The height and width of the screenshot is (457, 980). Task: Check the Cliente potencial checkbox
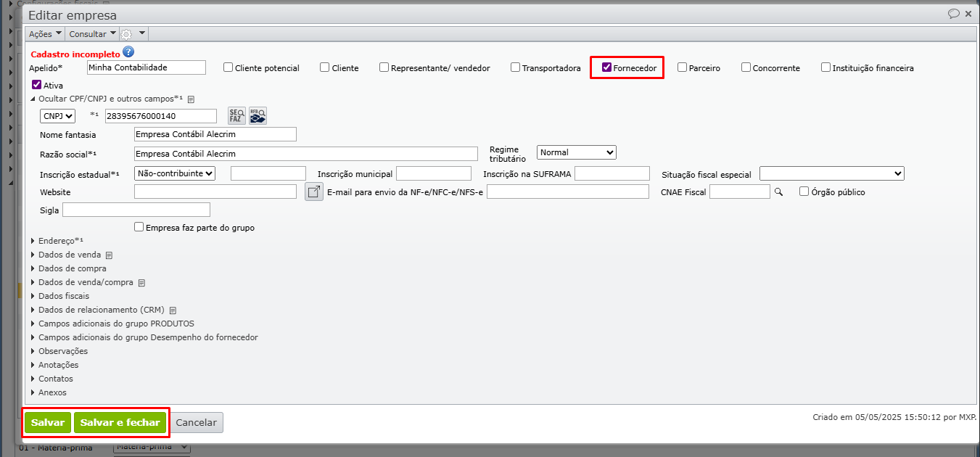(228, 67)
